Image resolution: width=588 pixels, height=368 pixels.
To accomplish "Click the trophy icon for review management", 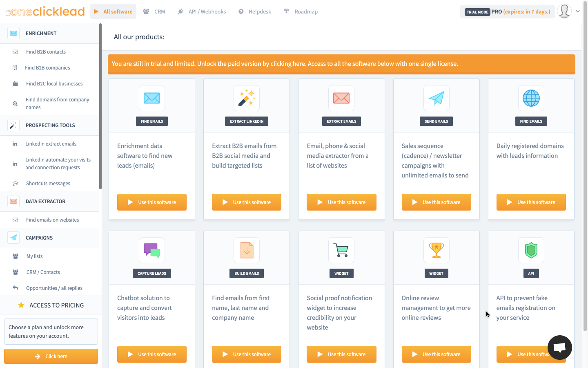I will click(436, 250).
